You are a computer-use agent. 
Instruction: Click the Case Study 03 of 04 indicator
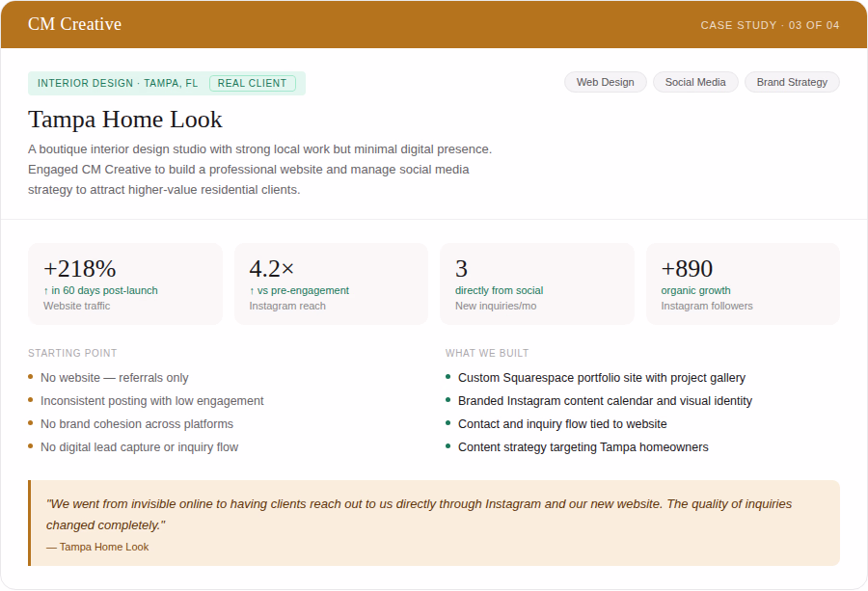(770, 25)
